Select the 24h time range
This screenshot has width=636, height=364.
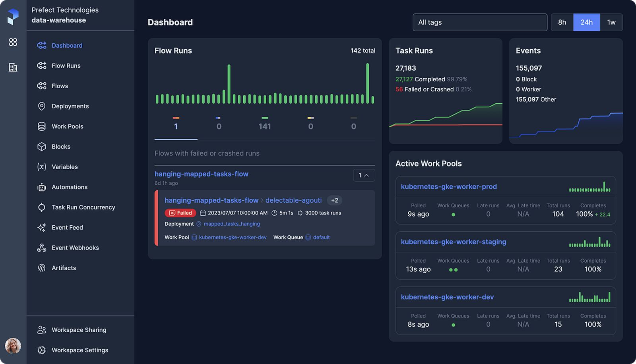tap(586, 22)
